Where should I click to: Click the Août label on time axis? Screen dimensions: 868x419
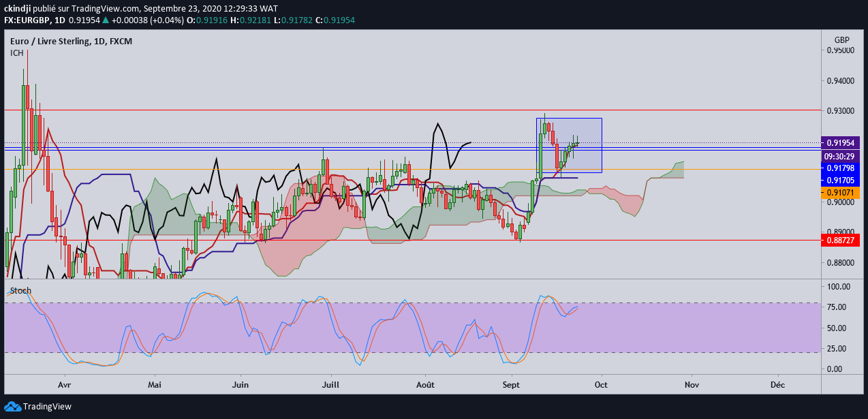click(425, 384)
